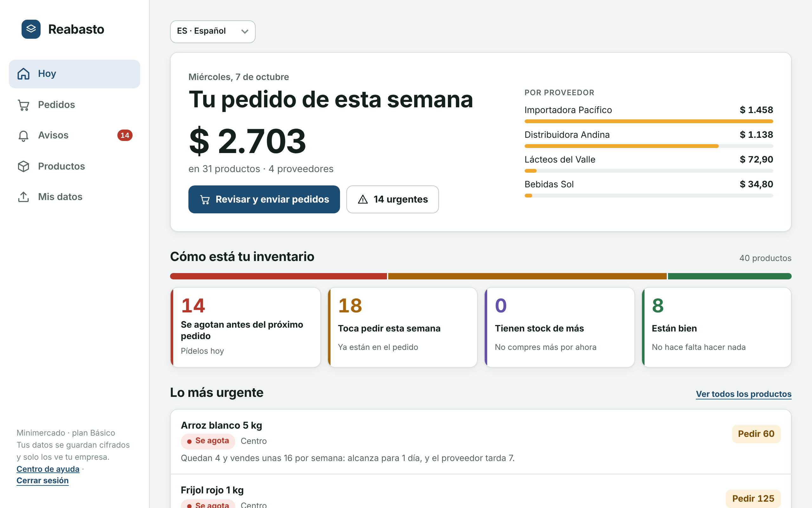Go to the Hoy section
Viewport: 812px width, 508px height.
coord(75,74)
